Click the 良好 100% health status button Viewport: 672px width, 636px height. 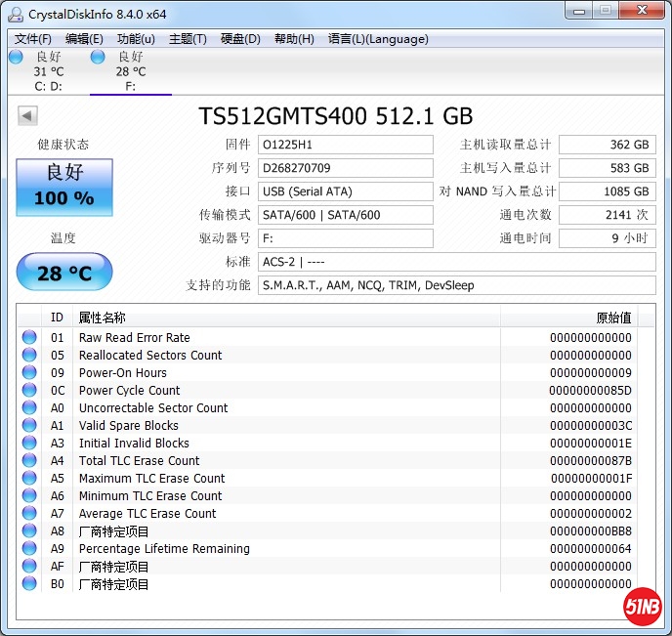click(x=64, y=188)
